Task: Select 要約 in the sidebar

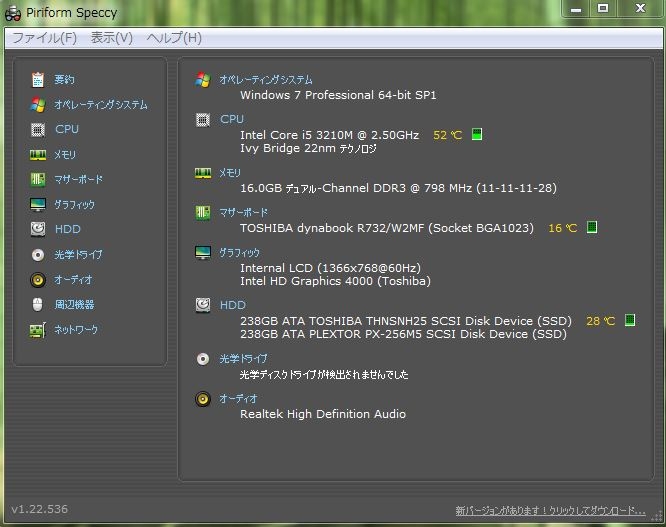Action: point(64,79)
